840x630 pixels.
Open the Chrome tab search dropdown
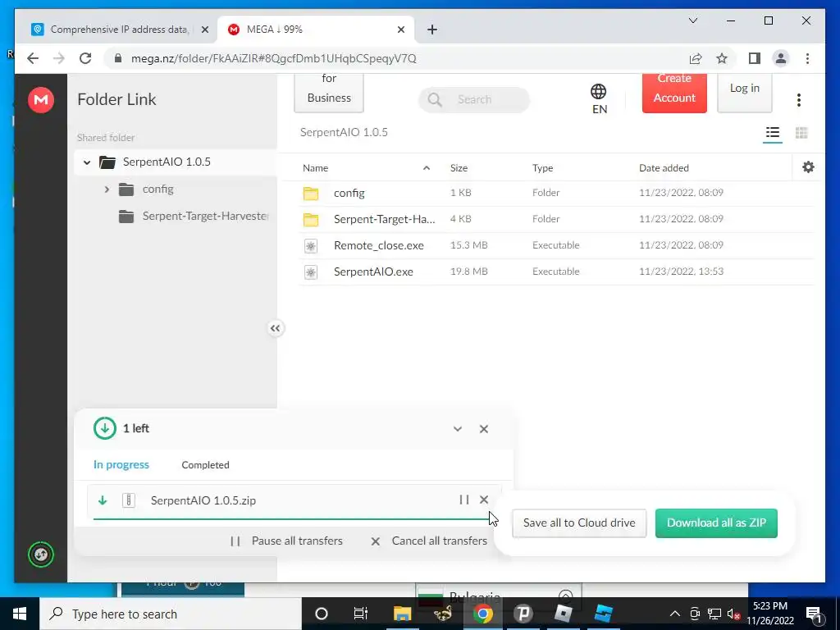[x=692, y=21]
